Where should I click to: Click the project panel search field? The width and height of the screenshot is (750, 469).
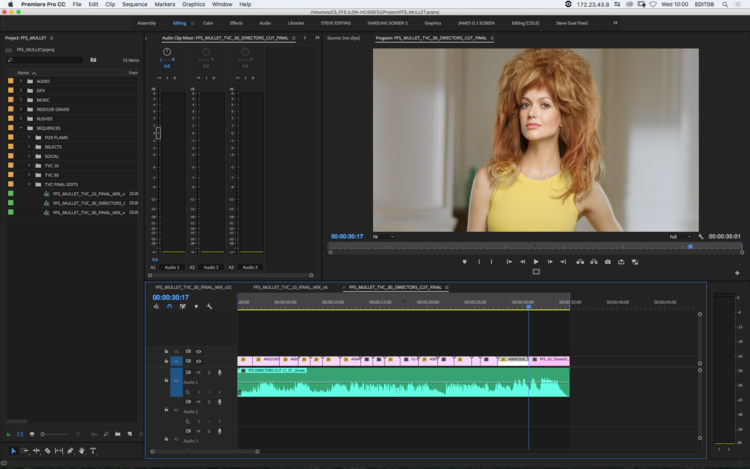(x=45, y=60)
